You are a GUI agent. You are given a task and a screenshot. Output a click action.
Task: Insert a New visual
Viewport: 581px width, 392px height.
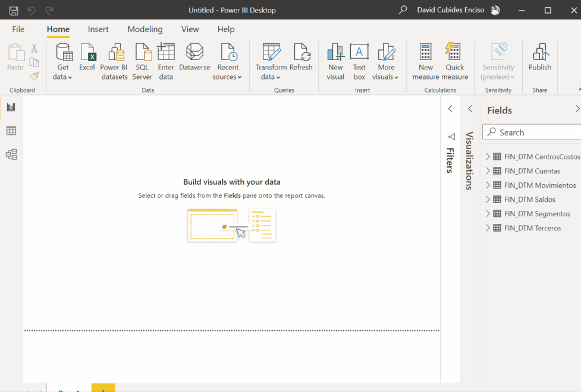335,62
